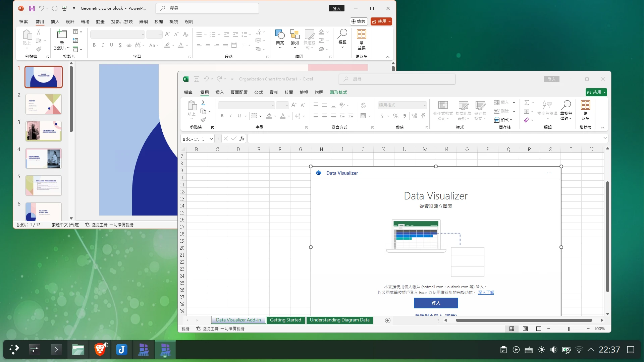Toggle italic formatting in PowerPoint
Screen dimensions: 644x362
pos(103,45)
